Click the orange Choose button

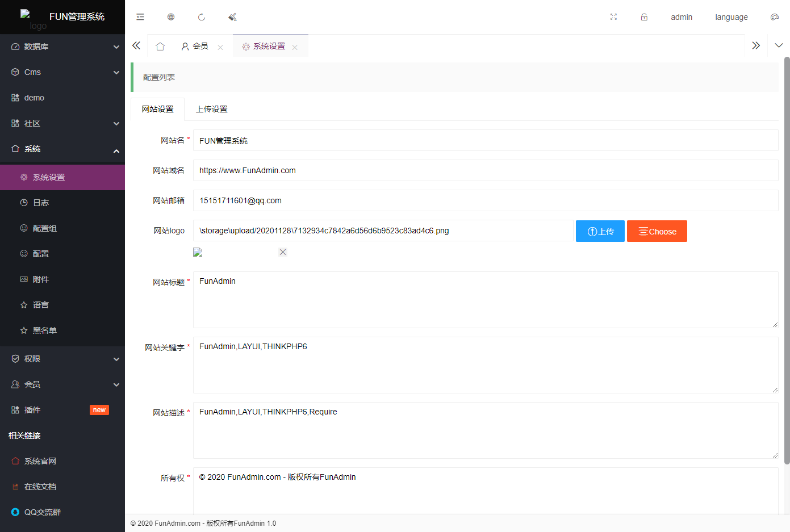click(657, 231)
